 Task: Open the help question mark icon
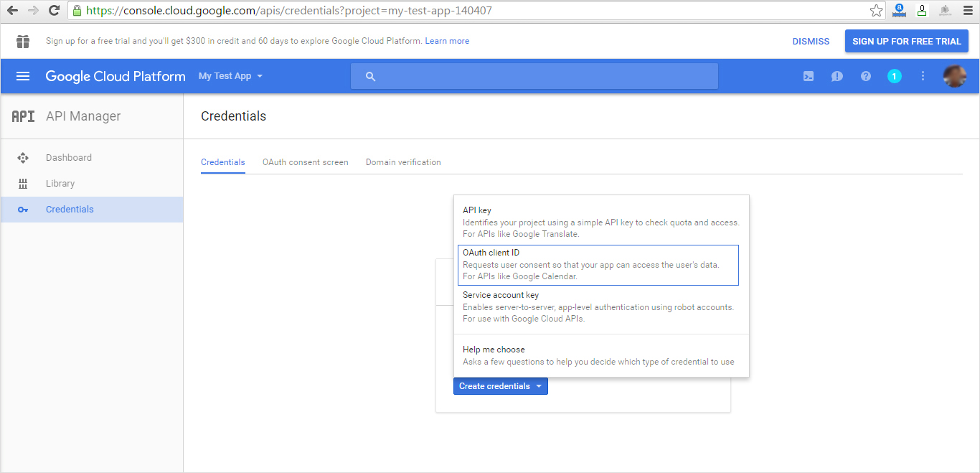click(866, 76)
